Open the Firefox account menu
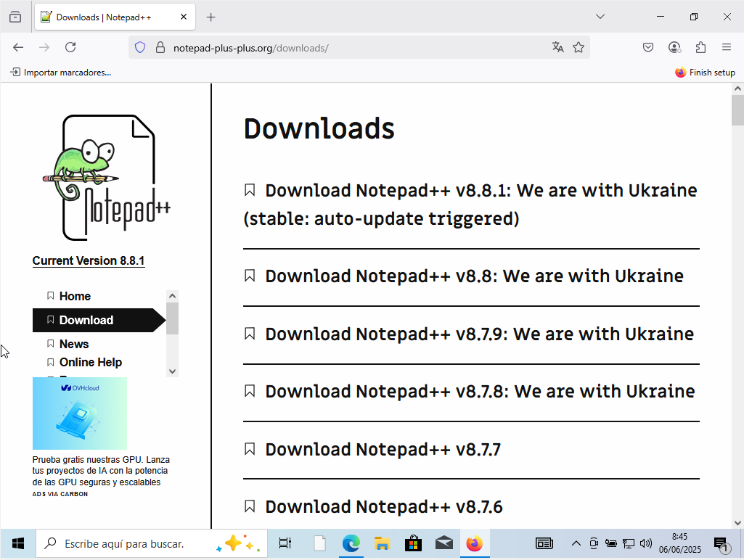744x560 pixels. [x=674, y=47]
